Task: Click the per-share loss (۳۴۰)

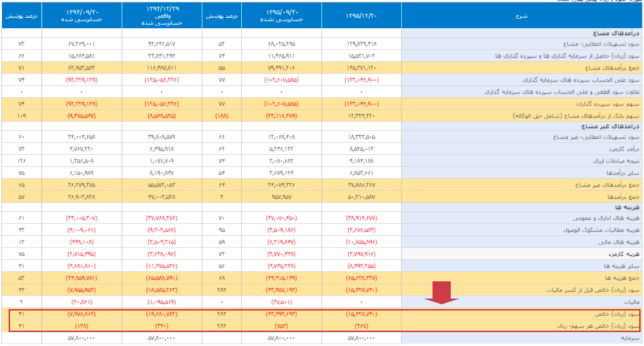Action: [162, 326]
